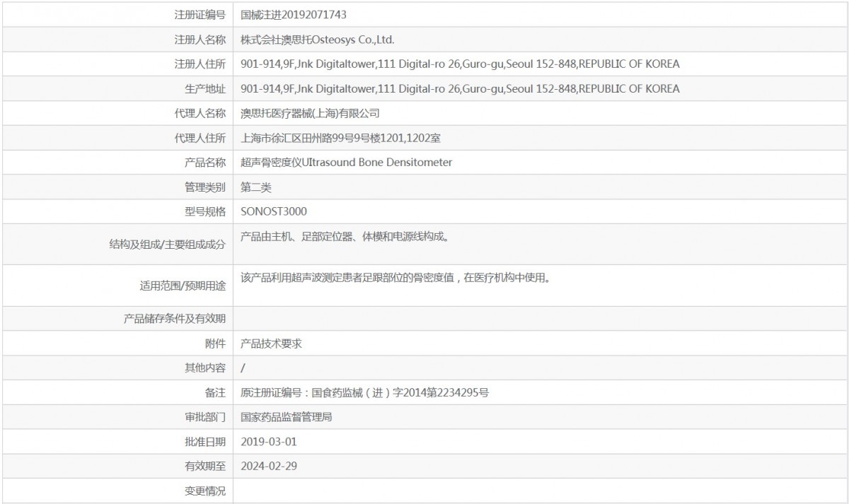Click the 其他内容 label

pos(204,368)
